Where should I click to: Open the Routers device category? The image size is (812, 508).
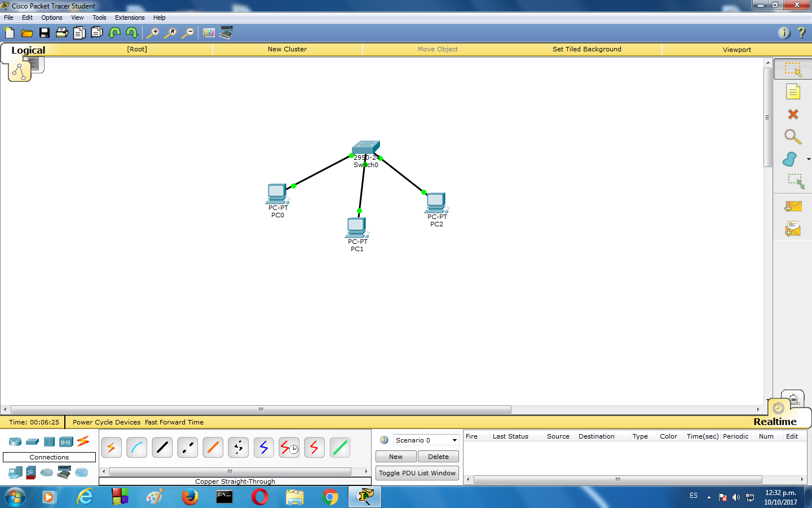[x=15, y=442]
